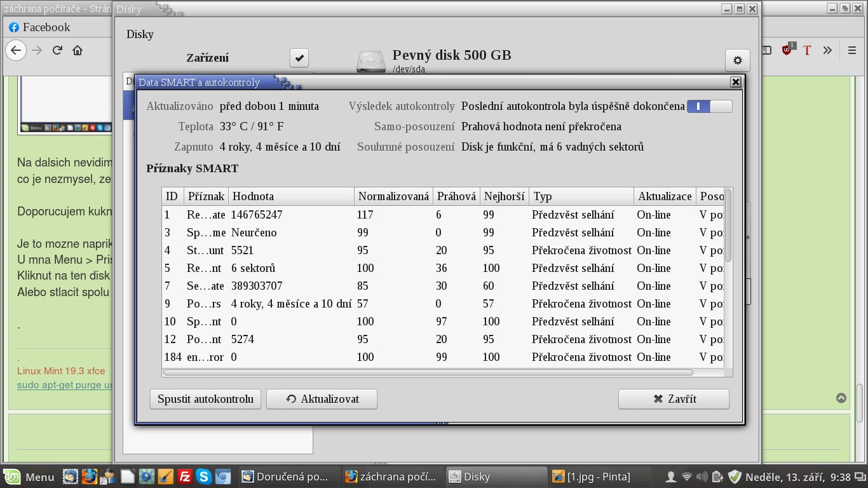Launch Skype from the taskbar launcher
Screen dimensions: 868x488
click(x=204, y=476)
